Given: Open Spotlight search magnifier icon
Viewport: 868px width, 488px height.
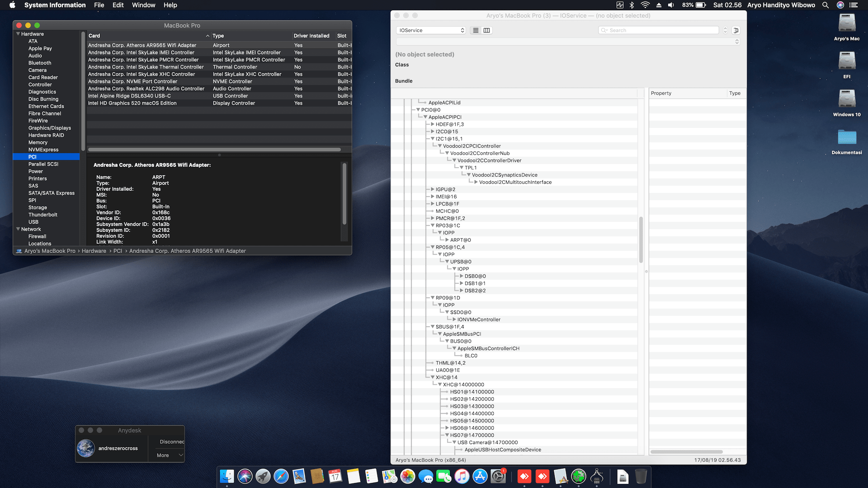Looking at the screenshot, I should click(x=826, y=5).
